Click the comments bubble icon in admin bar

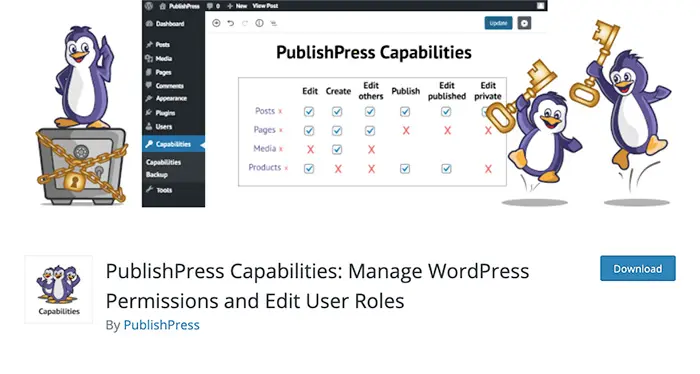[x=210, y=6]
